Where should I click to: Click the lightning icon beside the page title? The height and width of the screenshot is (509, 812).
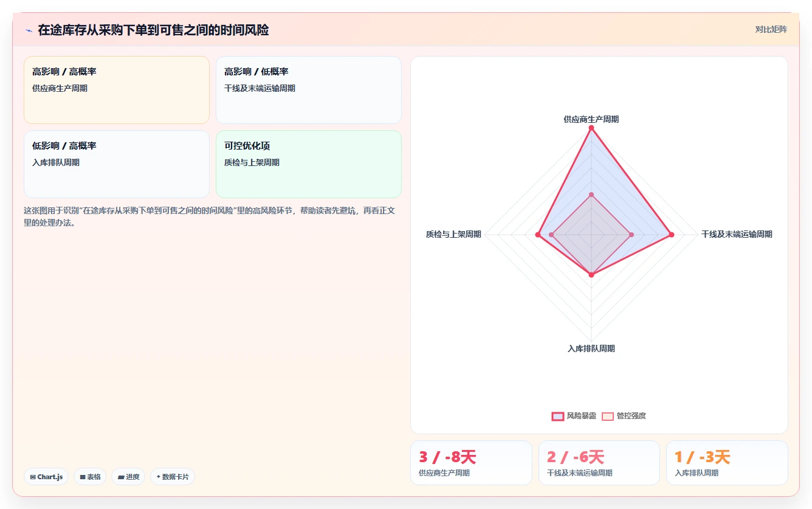29,30
